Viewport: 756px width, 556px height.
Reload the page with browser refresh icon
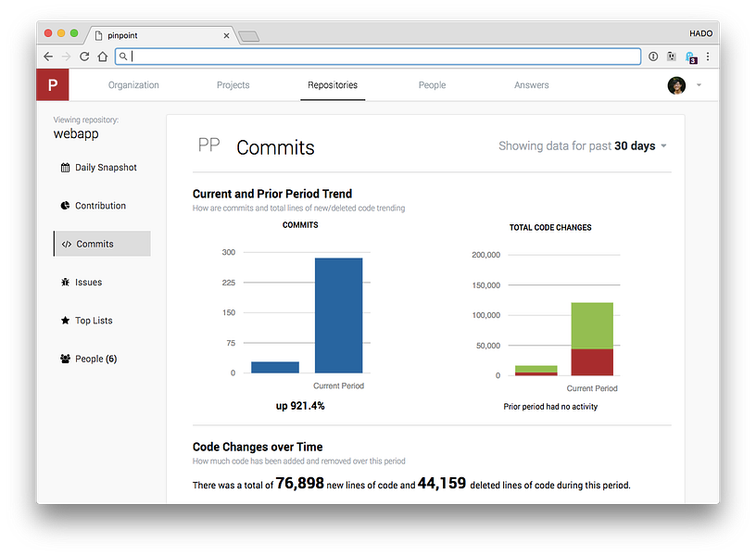pos(84,57)
